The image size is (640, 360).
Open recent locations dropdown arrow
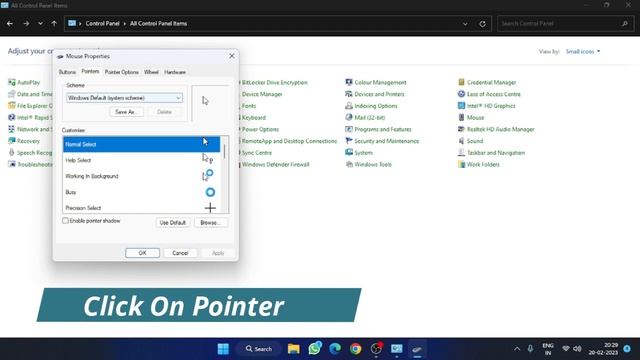[x=40, y=24]
